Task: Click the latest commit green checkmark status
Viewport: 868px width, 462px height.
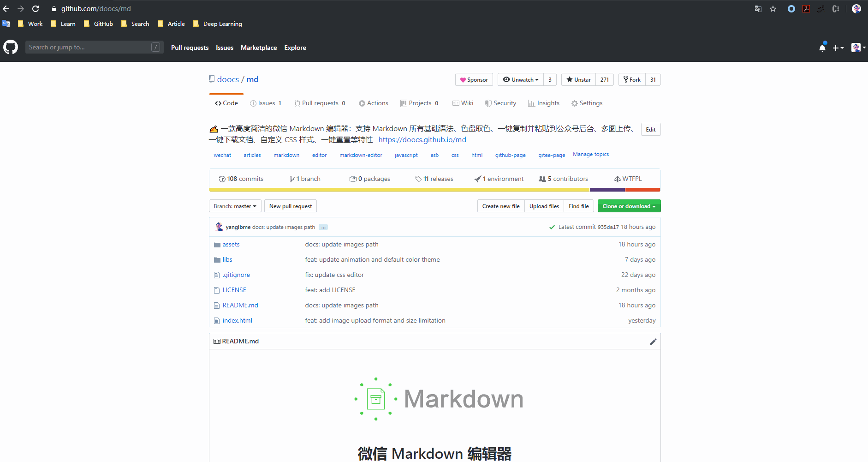Action: click(552, 227)
